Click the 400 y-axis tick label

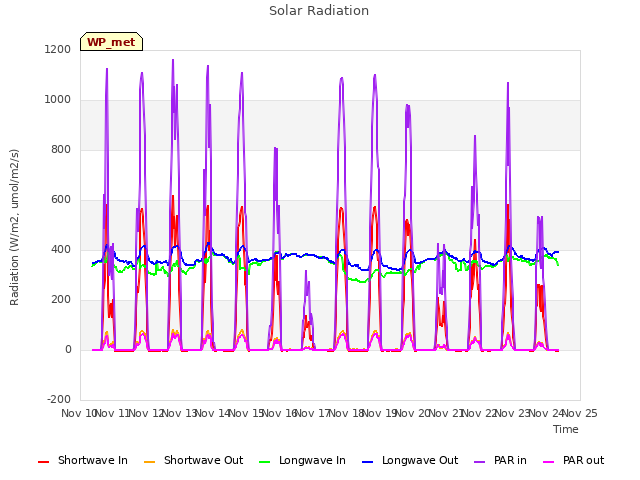61,249
